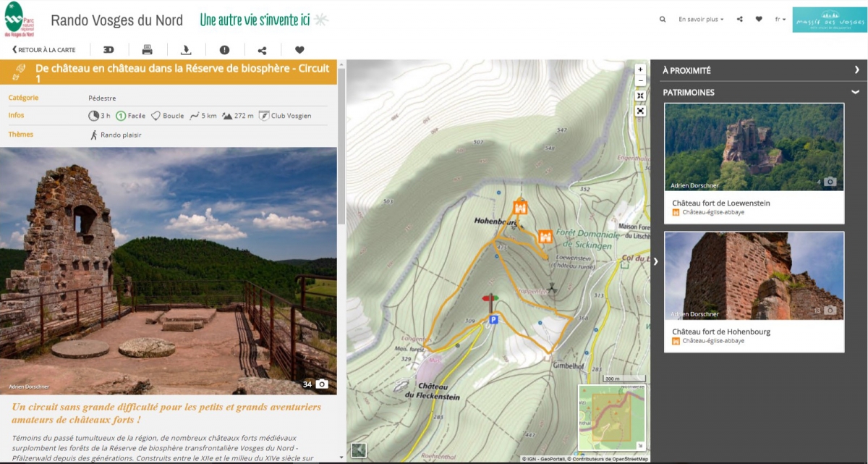Click the minimap overview thumbnail
This screenshot has height=464, width=868.
pos(611,418)
